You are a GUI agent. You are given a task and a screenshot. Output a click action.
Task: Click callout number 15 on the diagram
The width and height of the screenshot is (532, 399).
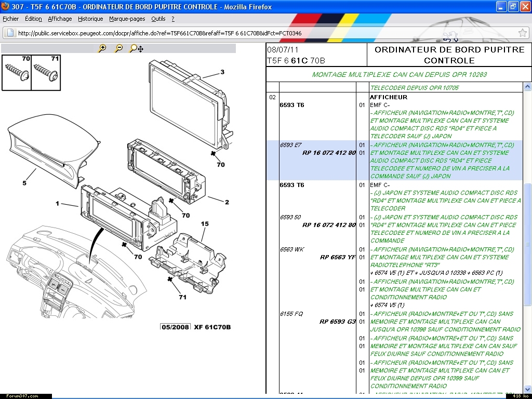pyautogui.click(x=205, y=224)
